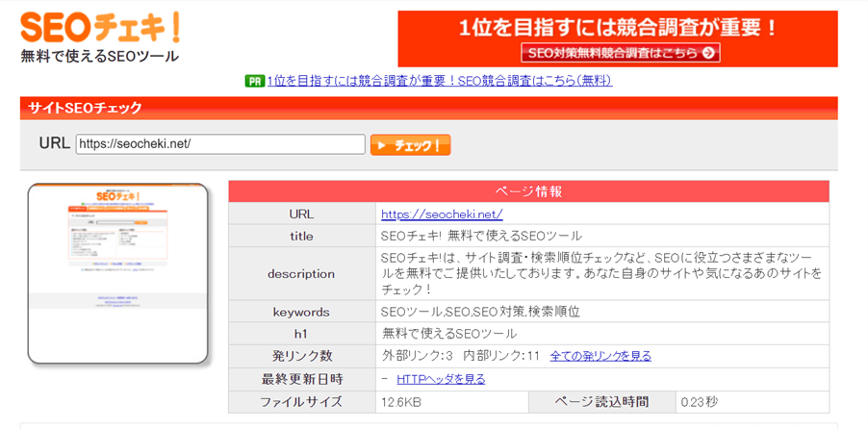Open the https://seocheki.net/ link in table
Image resolution: width=868 pixels, height=429 pixels.
pos(442,214)
